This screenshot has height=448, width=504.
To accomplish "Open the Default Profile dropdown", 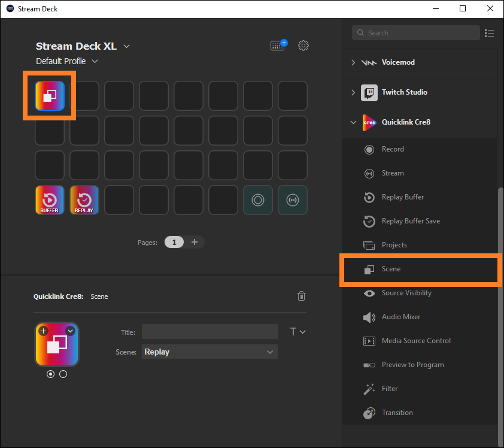I will tap(95, 61).
